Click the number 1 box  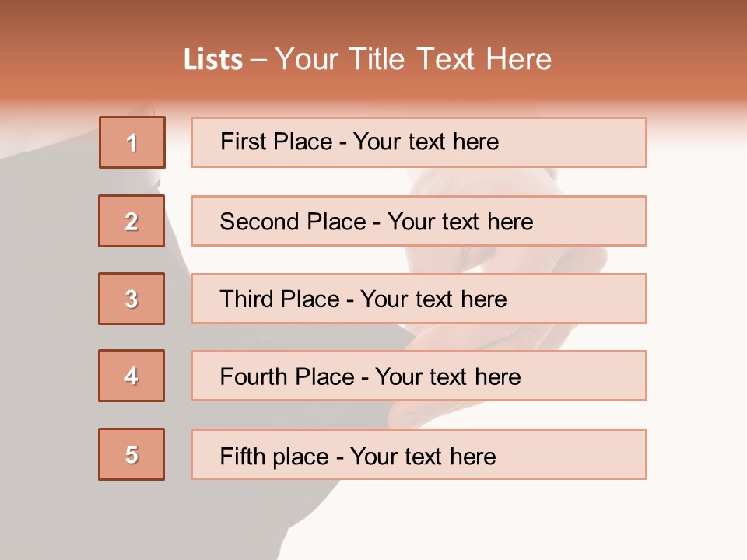(132, 142)
